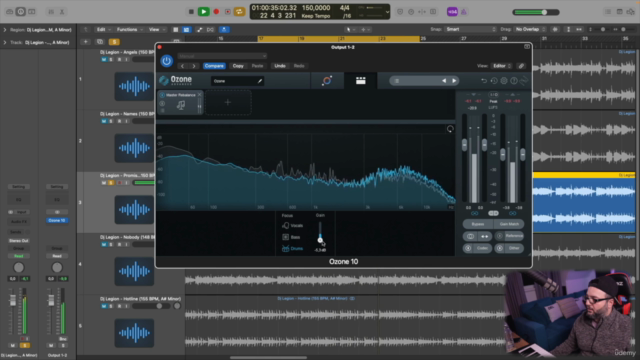The image size is (640, 360).
Task: Open Ozone help
Action: click(x=514, y=81)
